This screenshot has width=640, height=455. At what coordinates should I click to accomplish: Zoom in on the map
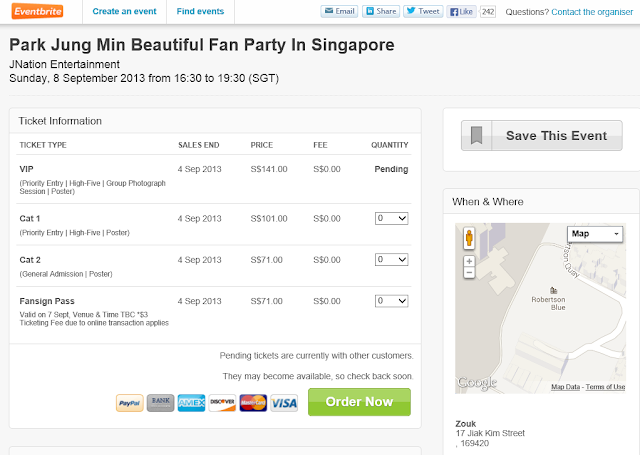coord(469,262)
